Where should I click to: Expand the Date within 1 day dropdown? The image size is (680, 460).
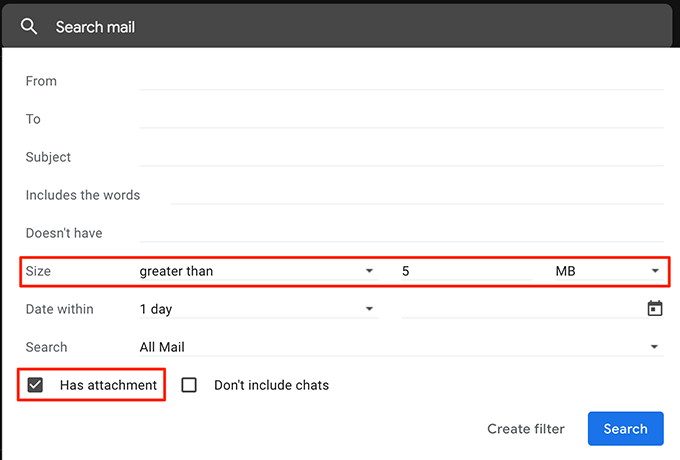tap(256, 309)
